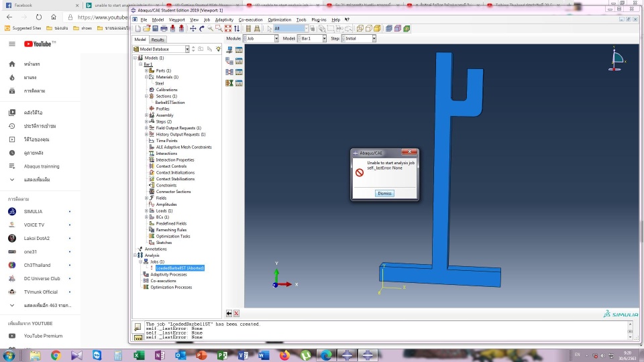Click the Create Co-execution icon

click(x=229, y=72)
